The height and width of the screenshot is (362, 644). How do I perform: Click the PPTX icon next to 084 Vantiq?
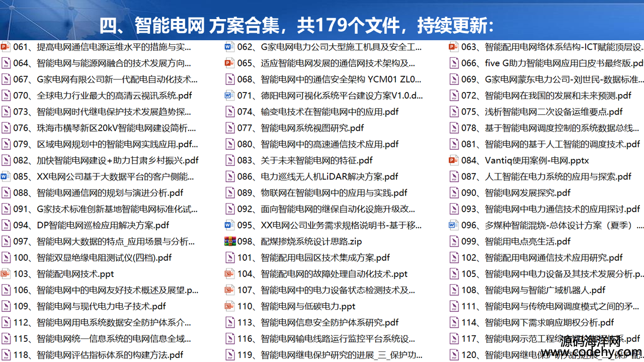click(453, 160)
